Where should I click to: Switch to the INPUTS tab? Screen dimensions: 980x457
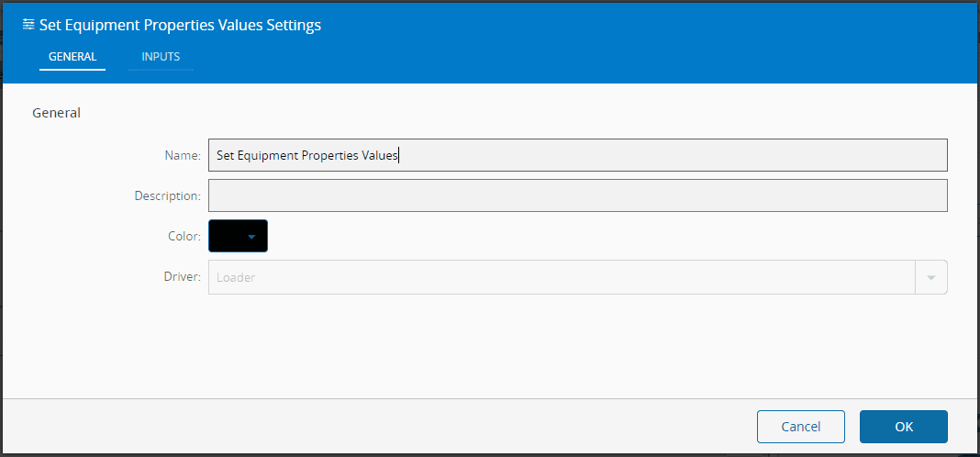tap(161, 57)
